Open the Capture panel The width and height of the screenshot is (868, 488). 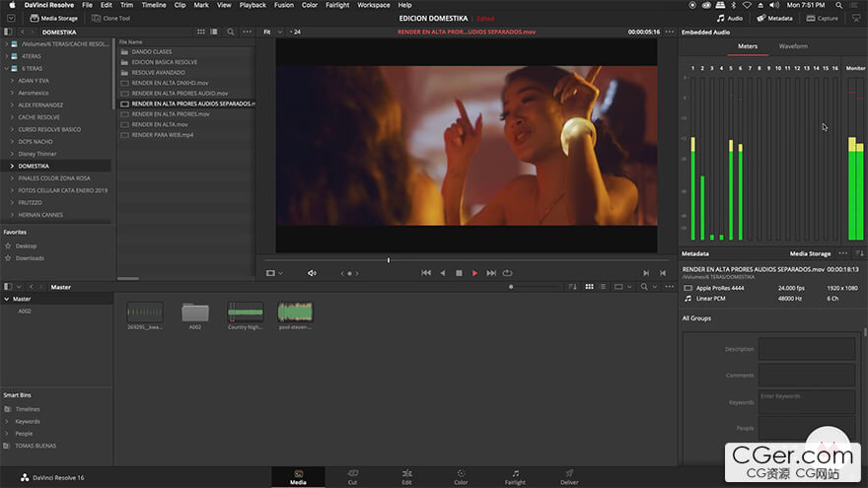[822, 19]
